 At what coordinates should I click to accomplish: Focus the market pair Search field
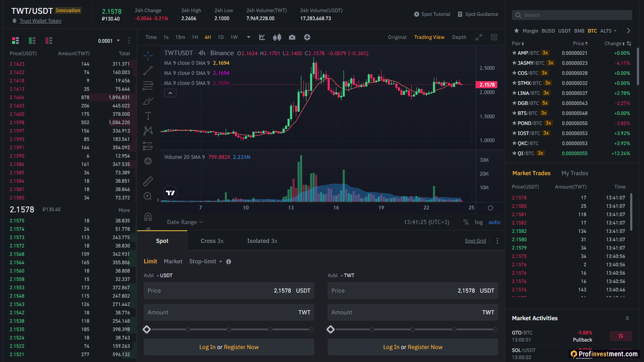point(572,15)
